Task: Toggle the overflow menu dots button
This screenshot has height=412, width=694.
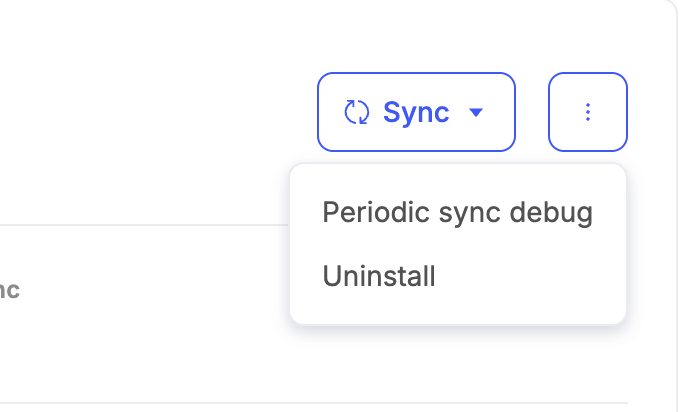Action: pyautogui.click(x=588, y=112)
